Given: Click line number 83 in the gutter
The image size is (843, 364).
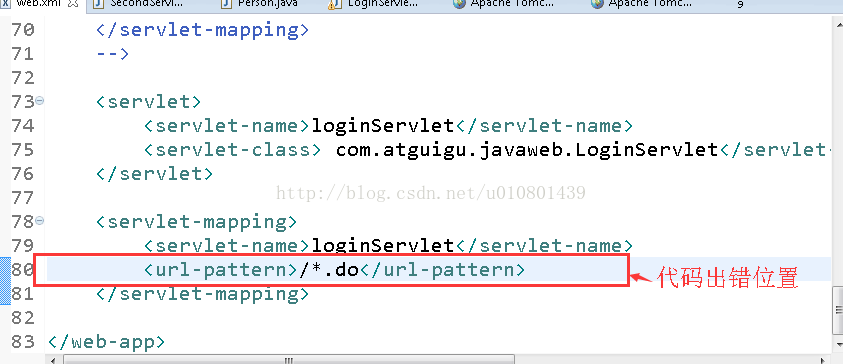Looking at the screenshot, I should (x=23, y=341).
